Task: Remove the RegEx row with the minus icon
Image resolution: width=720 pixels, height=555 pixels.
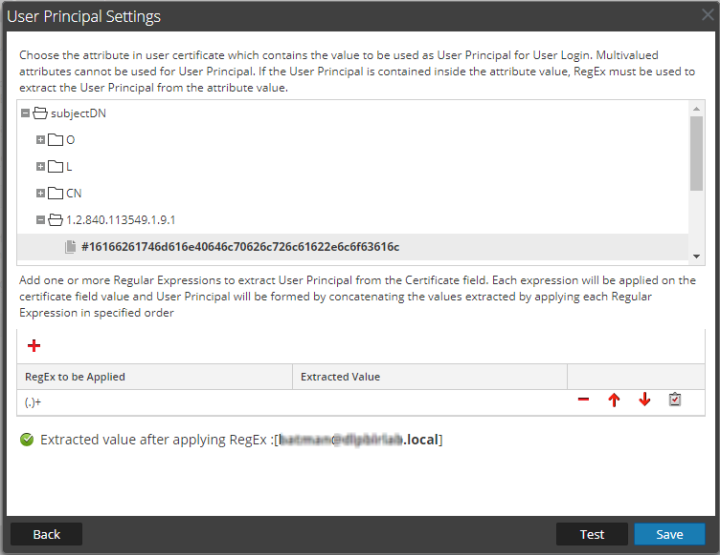Action: click(583, 400)
